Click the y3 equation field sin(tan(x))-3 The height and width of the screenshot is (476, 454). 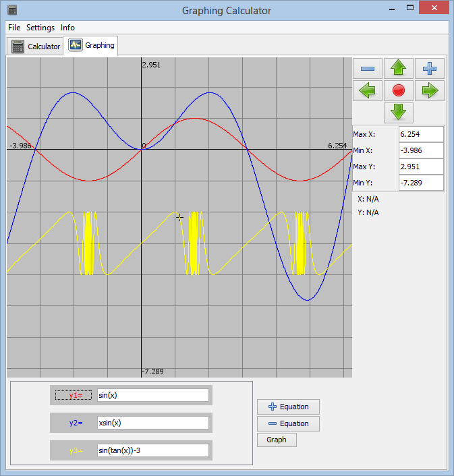point(152,450)
